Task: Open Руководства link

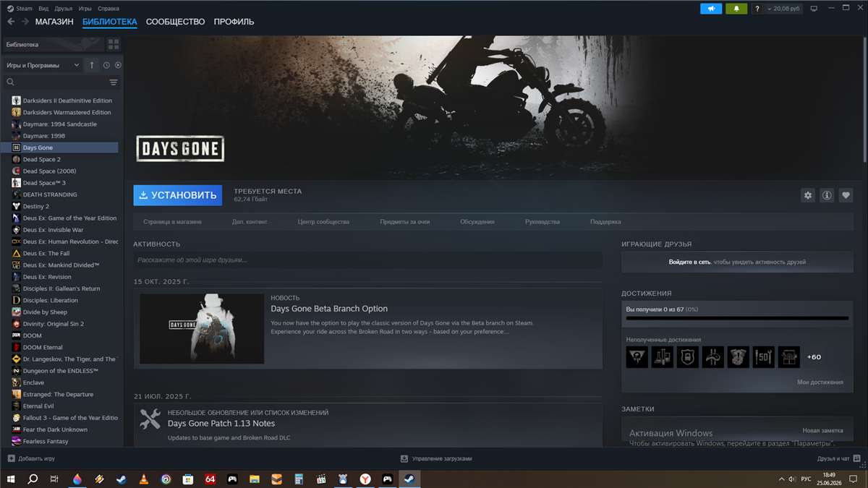Action: (542, 222)
